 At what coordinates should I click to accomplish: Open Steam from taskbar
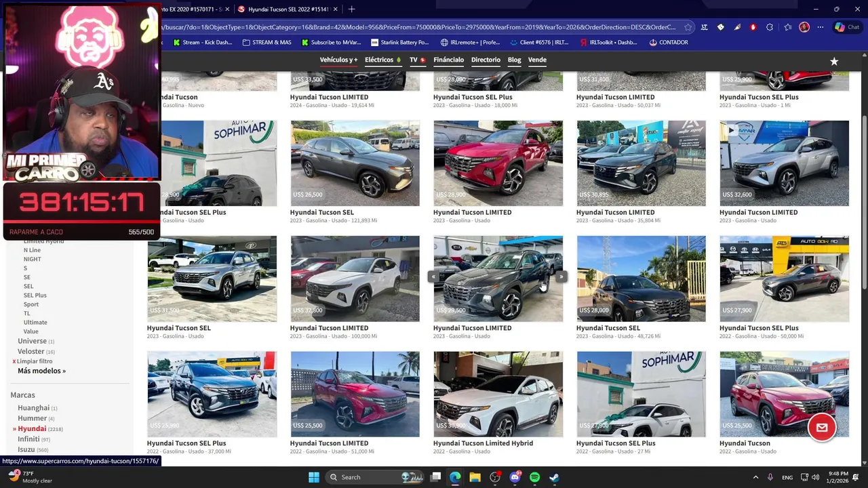pyautogui.click(x=554, y=477)
